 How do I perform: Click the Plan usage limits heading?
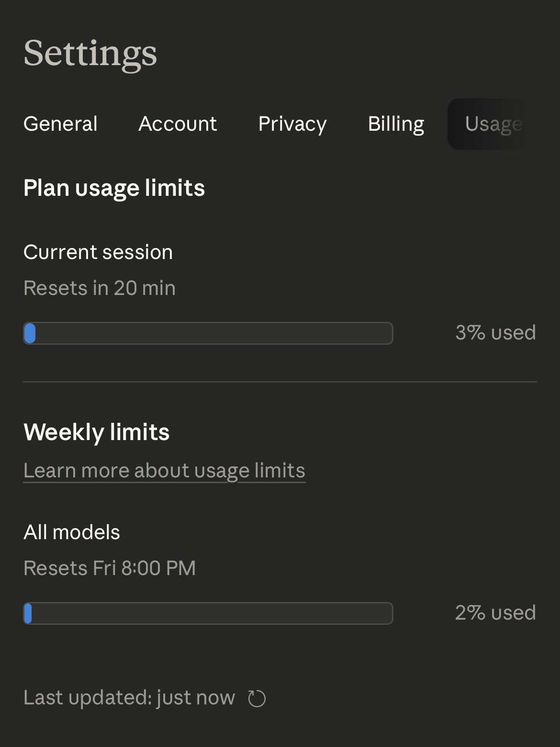click(114, 188)
